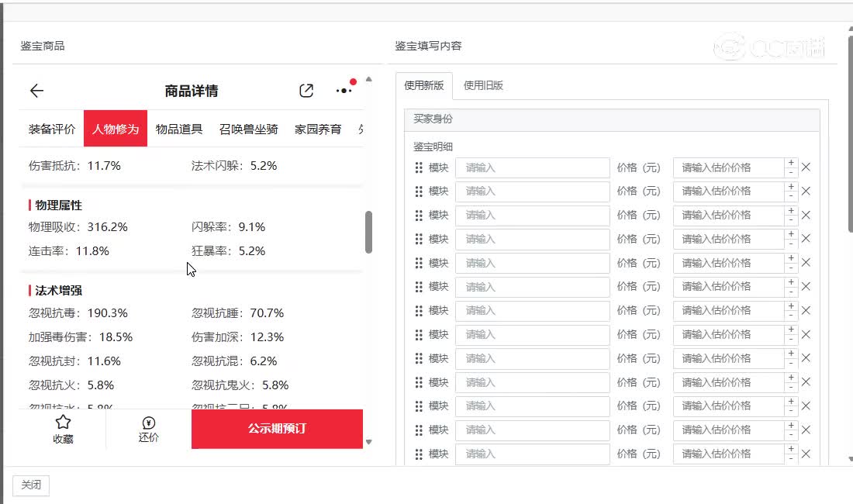Viewport: 853px width, 504px height.
Task: Switch to 物品道具 tab
Action: (x=179, y=129)
